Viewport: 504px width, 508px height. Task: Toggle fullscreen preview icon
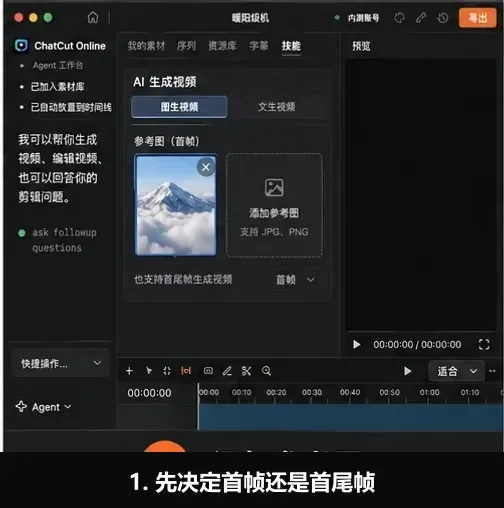484,344
